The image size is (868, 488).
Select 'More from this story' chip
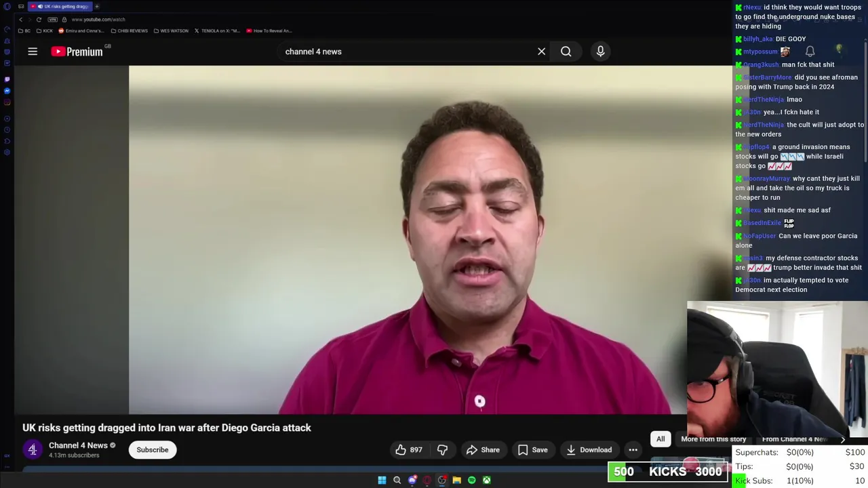point(713,439)
